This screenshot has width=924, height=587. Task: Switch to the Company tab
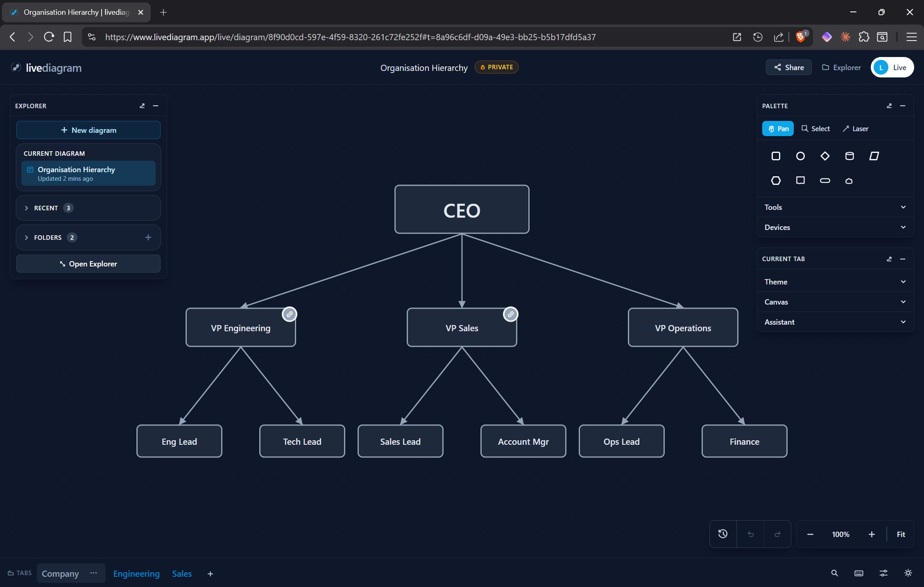[60, 573]
